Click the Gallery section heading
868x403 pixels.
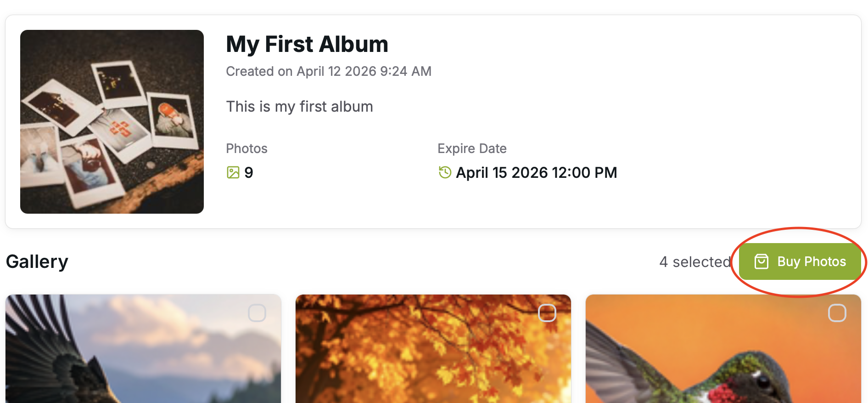37,261
